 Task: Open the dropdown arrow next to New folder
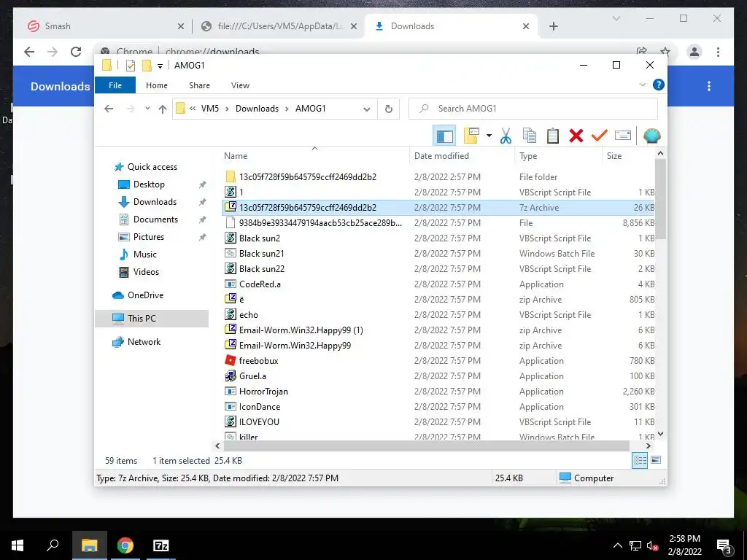(489, 136)
